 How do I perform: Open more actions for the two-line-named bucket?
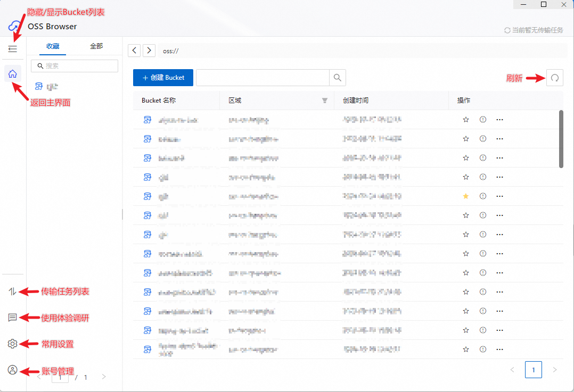point(499,349)
